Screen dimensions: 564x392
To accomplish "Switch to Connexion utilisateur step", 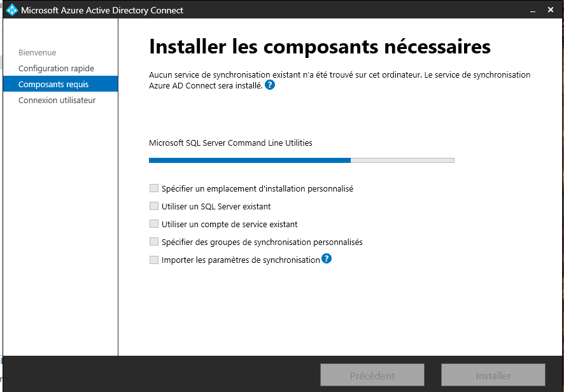I will 57,100.
